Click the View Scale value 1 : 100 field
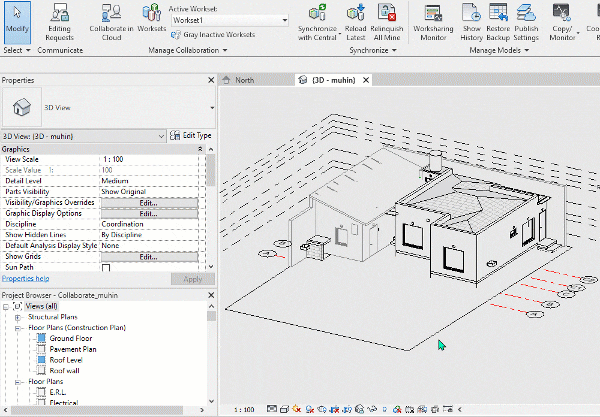The width and height of the screenshot is (600, 417). coord(149,160)
